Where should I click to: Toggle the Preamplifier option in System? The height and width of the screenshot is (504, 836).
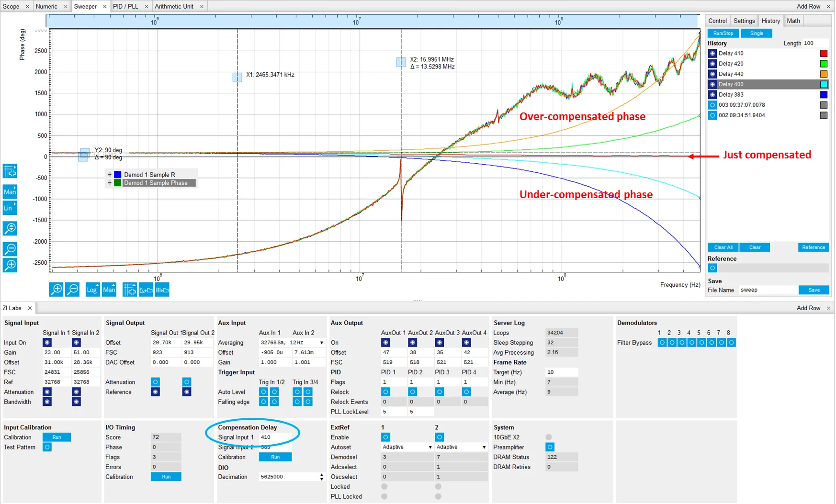[x=550, y=447]
